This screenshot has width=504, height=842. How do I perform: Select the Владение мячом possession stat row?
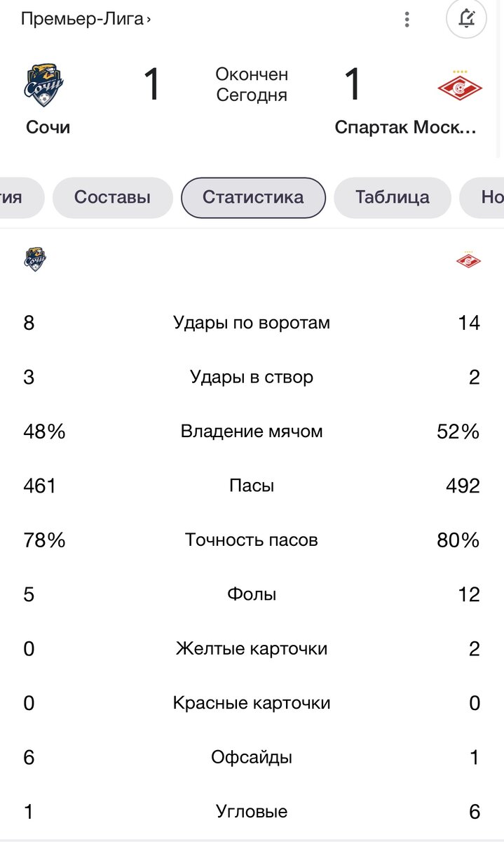(252, 431)
